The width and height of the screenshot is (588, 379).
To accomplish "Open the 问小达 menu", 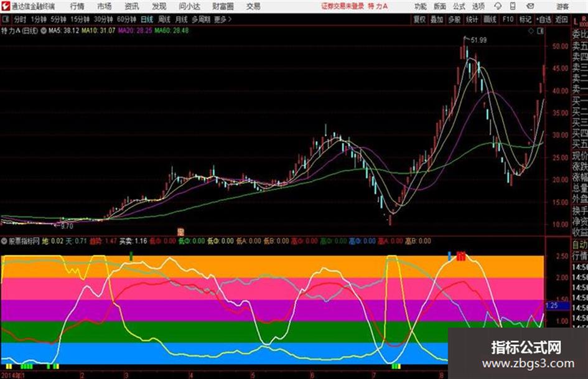I will tap(189, 6).
